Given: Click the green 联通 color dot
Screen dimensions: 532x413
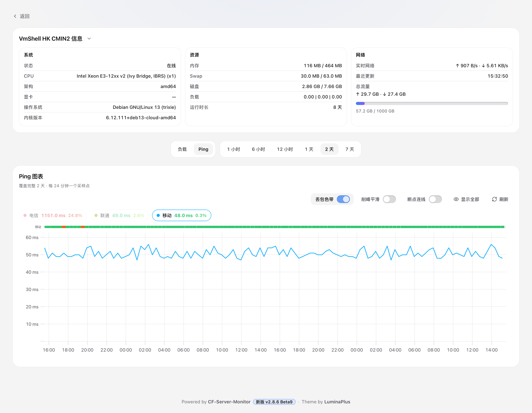Looking at the screenshot, I should [96, 215].
